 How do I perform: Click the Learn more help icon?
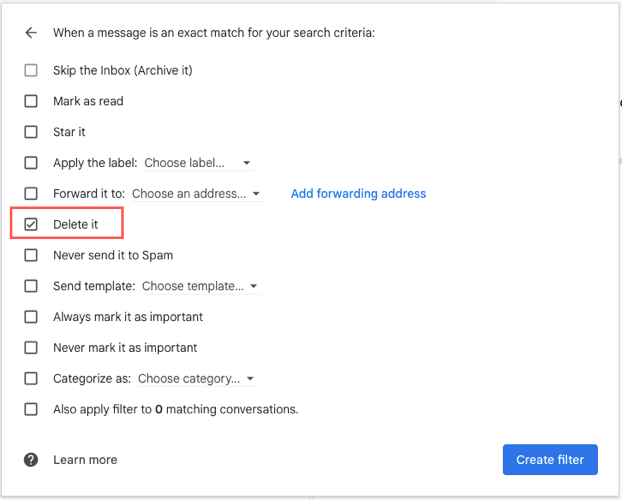[x=31, y=460]
